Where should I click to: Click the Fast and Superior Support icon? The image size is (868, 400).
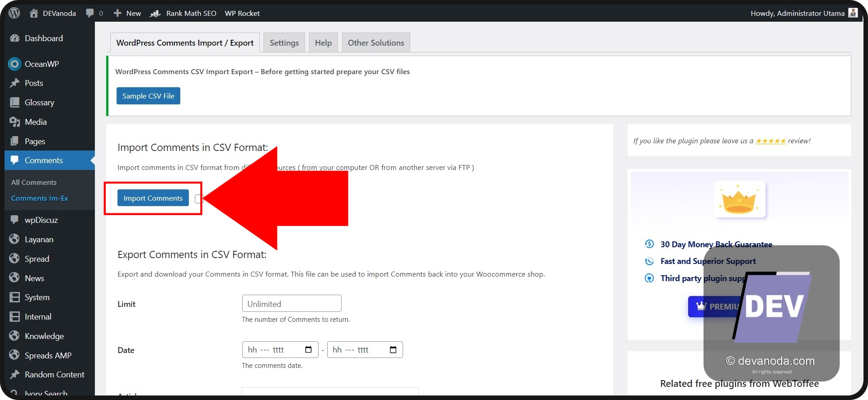pyautogui.click(x=649, y=261)
